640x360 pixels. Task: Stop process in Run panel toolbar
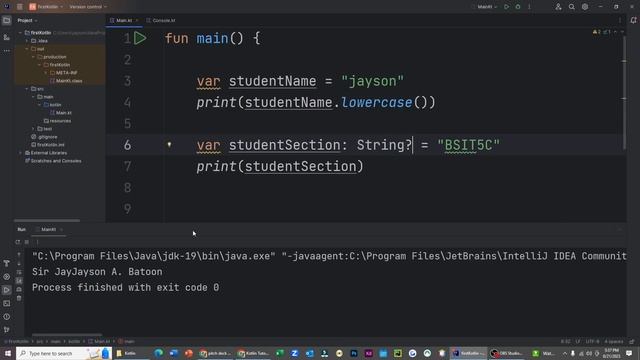tap(27, 242)
